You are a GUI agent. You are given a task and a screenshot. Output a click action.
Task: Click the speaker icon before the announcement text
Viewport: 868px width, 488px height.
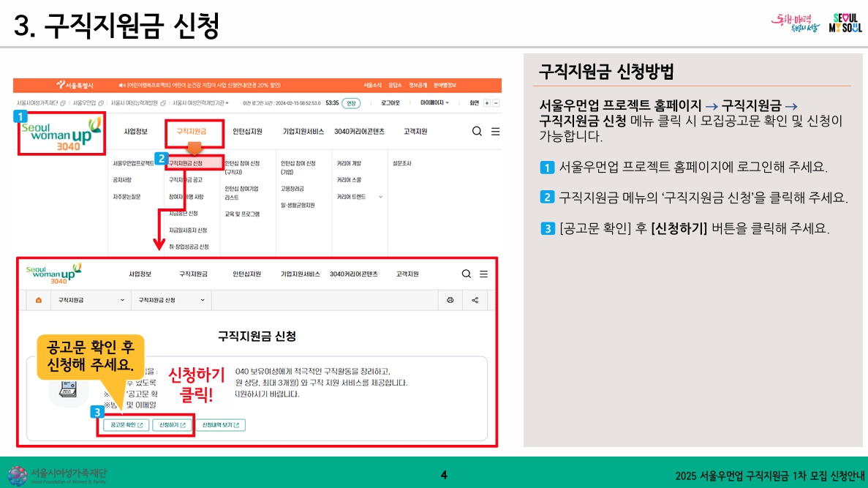[122, 86]
